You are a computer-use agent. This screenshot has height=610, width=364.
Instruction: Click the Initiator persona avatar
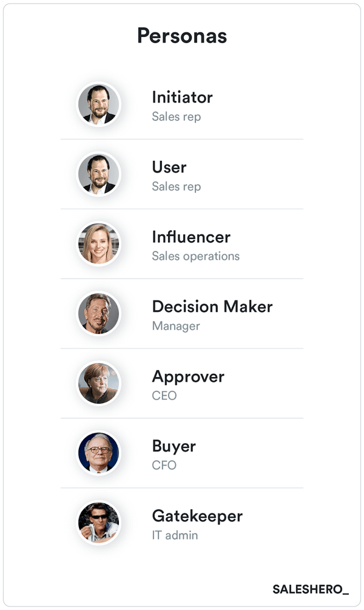tap(99, 104)
